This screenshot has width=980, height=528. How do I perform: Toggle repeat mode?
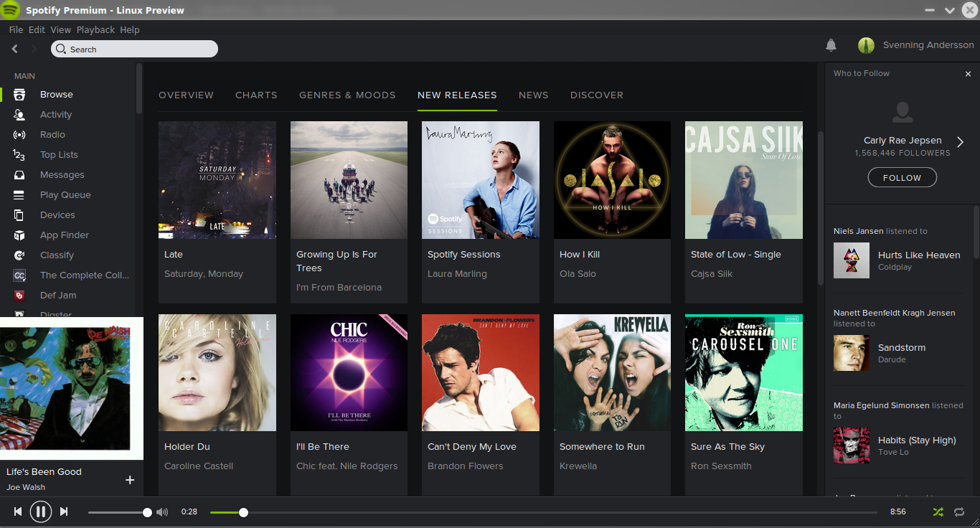(959, 512)
